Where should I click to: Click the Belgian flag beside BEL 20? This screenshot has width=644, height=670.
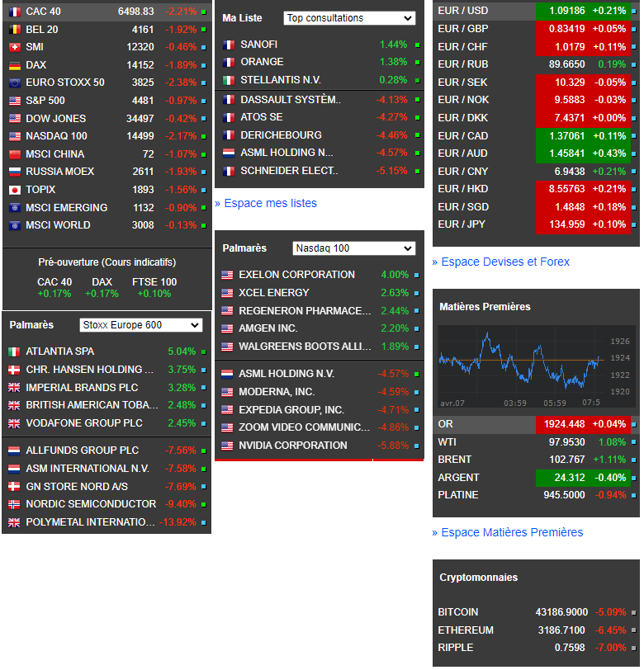point(15,30)
